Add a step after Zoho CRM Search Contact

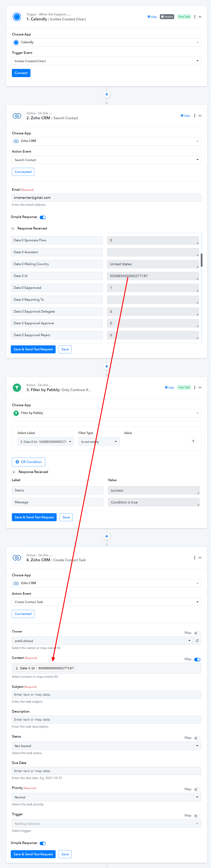[107, 366]
